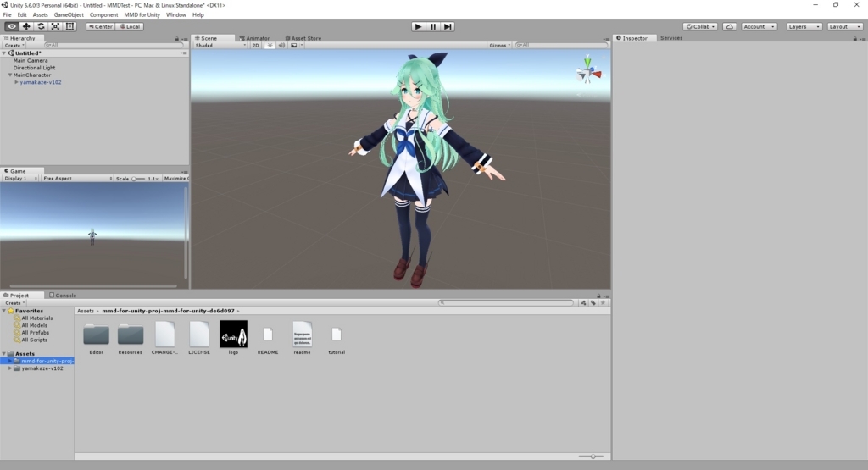The image size is (868, 470).
Task: Select All Prefabs favorite
Action: click(x=35, y=332)
